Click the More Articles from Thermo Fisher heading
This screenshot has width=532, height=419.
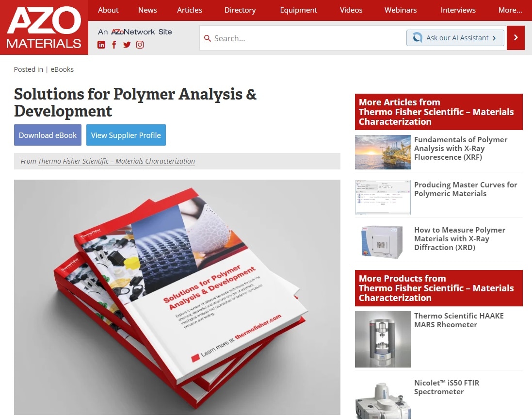tap(439, 112)
